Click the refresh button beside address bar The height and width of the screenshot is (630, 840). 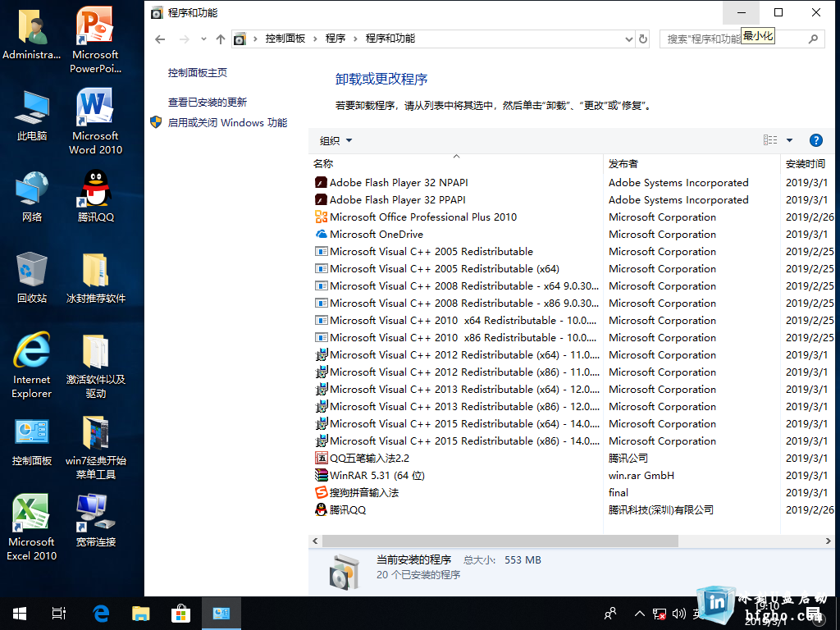coord(643,39)
